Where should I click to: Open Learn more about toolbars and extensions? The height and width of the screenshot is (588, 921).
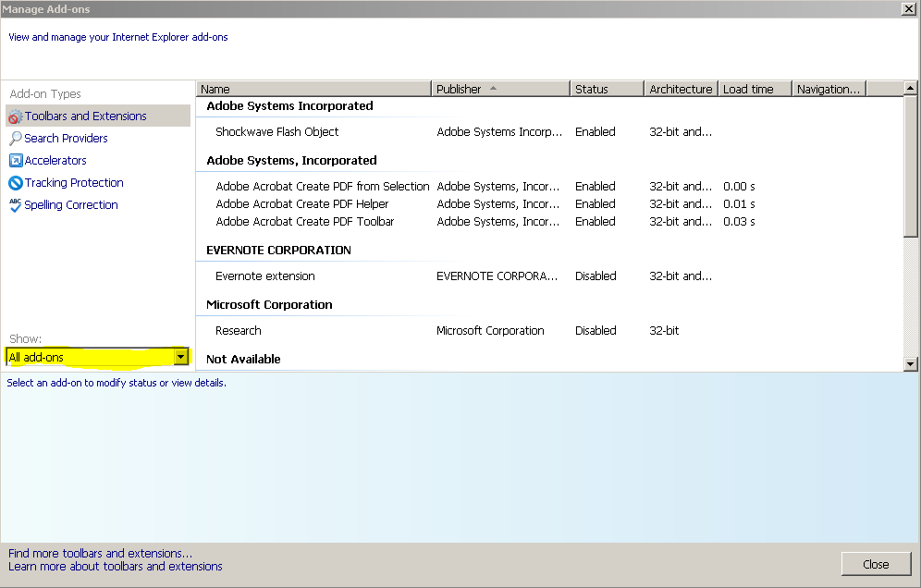(x=115, y=566)
